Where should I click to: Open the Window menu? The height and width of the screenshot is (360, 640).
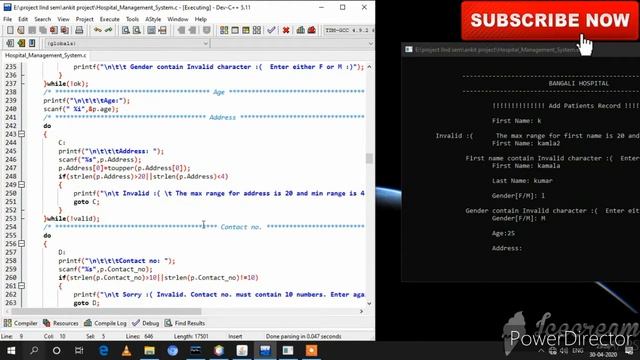[178, 19]
